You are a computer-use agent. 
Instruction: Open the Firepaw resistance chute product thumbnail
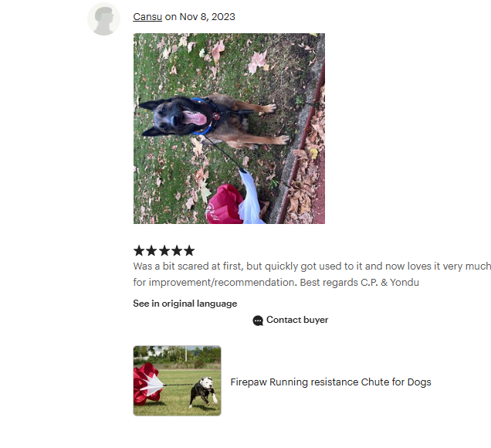(178, 381)
